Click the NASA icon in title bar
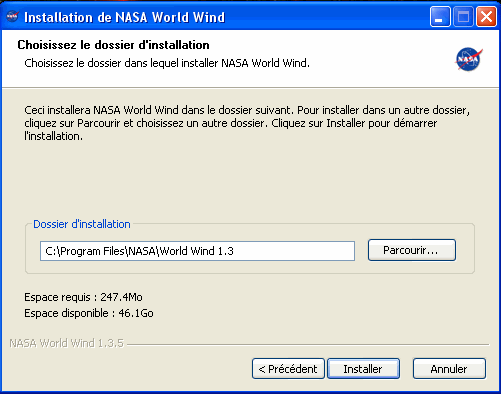Image resolution: width=501 pixels, height=394 pixels. (13, 16)
